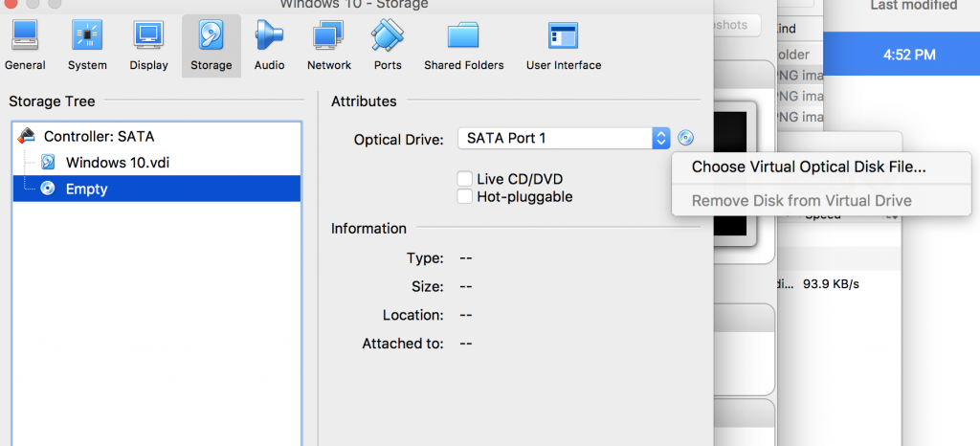The image size is (980, 446).
Task: Choose Virtual Optical Disk File menu entry
Action: click(820, 167)
